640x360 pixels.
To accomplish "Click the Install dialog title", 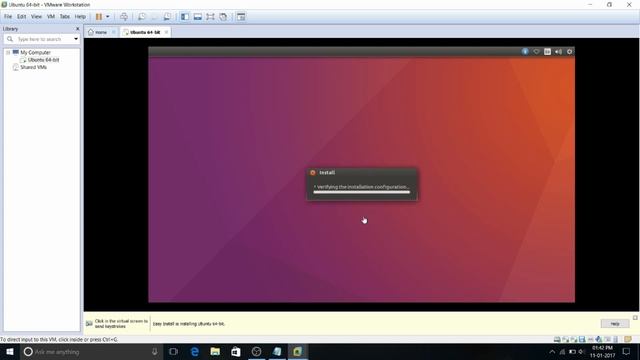I will 327,173.
